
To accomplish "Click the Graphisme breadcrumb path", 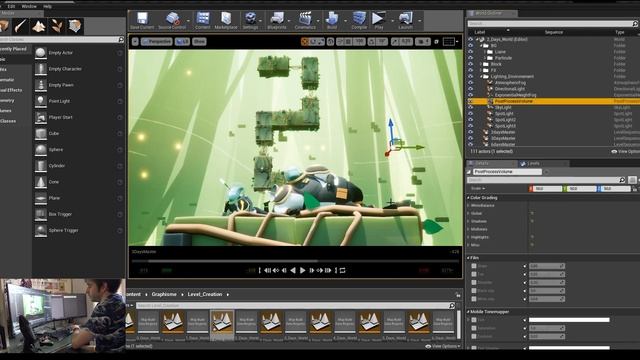I will click(x=164, y=294).
